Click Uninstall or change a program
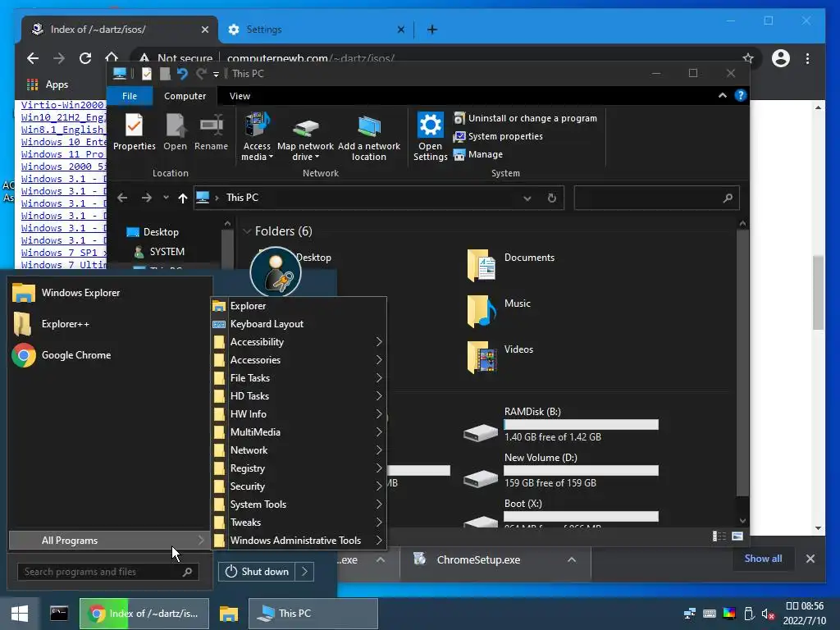The image size is (840, 630). pyautogui.click(x=525, y=118)
